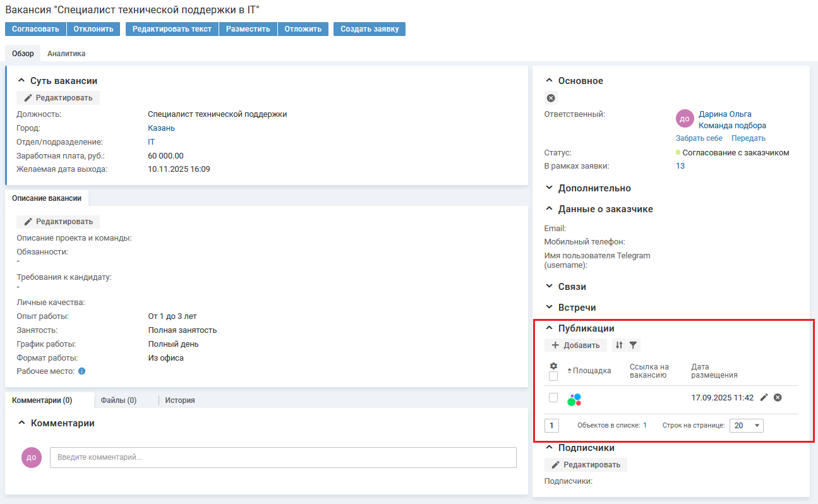The height and width of the screenshot is (504, 818).
Task: Edit the publication row with pencil icon
Action: tap(764, 397)
